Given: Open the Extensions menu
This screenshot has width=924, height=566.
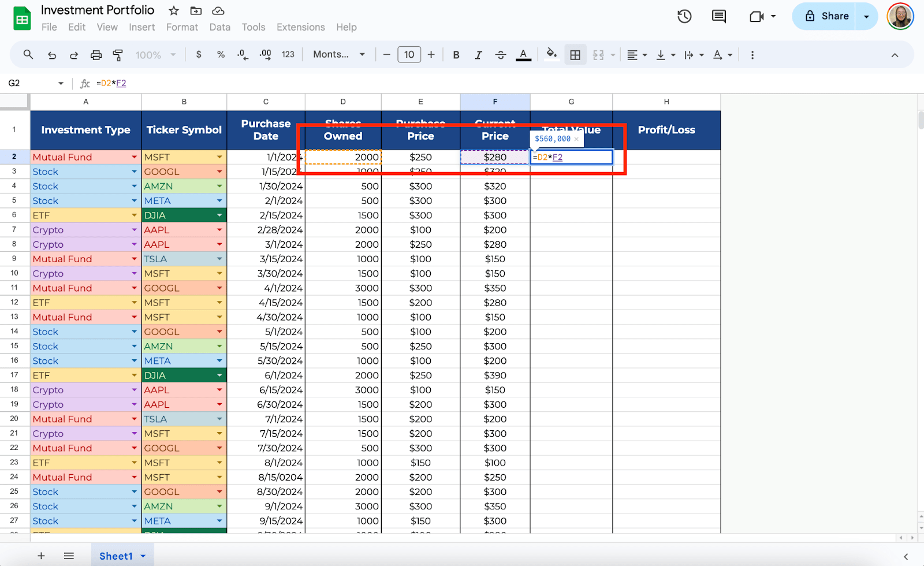Looking at the screenshot, I should pos(300,27).
